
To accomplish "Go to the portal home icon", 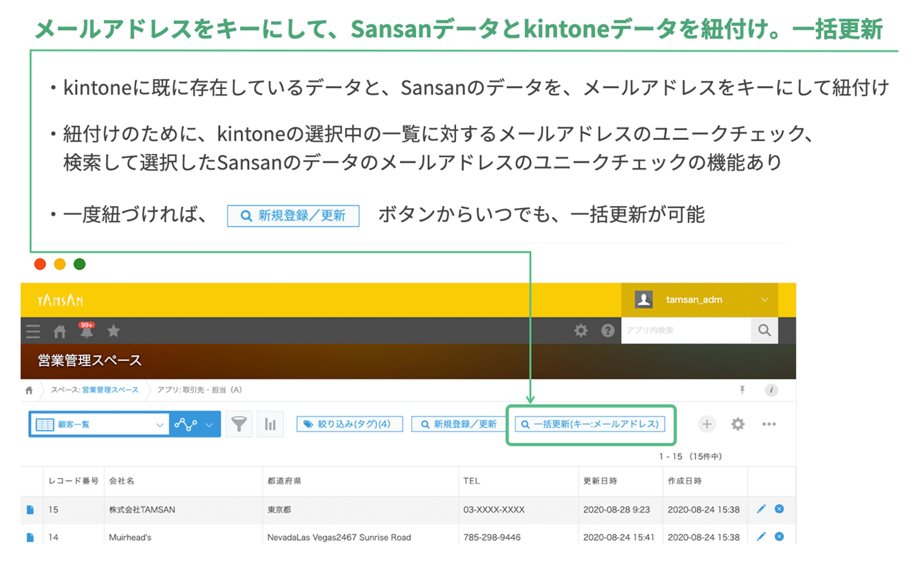I will 60,332.
